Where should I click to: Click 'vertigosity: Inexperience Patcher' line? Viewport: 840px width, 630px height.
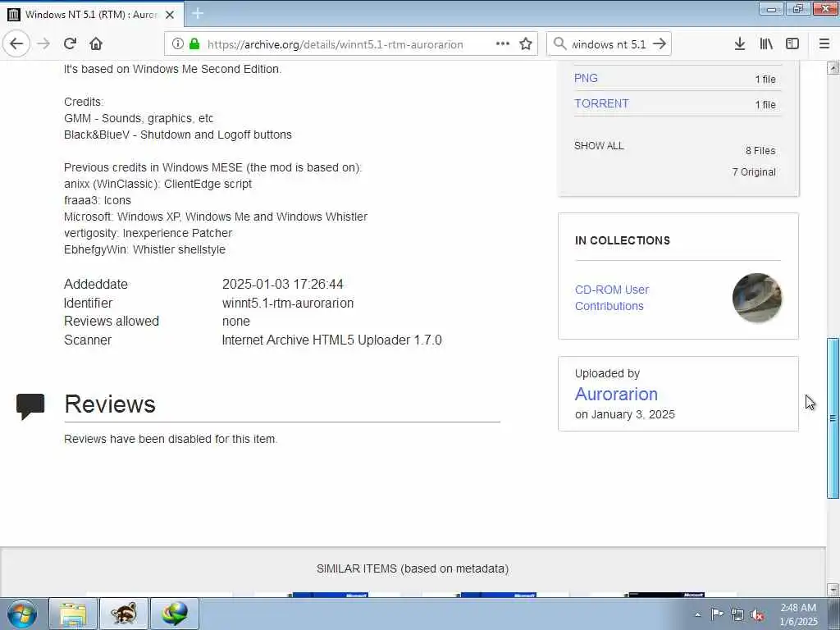point(148,234)
